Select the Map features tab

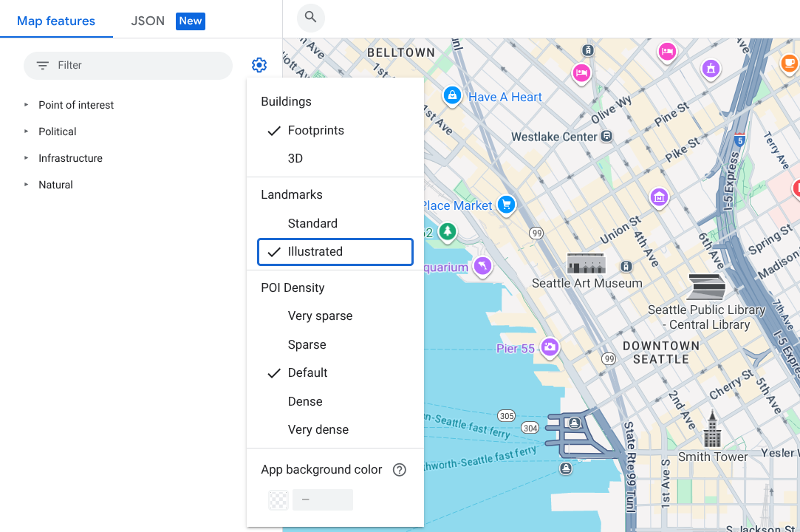[x=56, y=21]
